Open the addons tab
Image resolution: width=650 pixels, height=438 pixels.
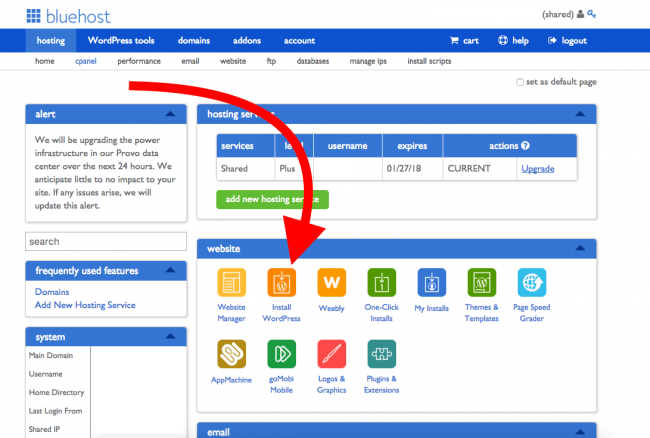tap(247, 41)
